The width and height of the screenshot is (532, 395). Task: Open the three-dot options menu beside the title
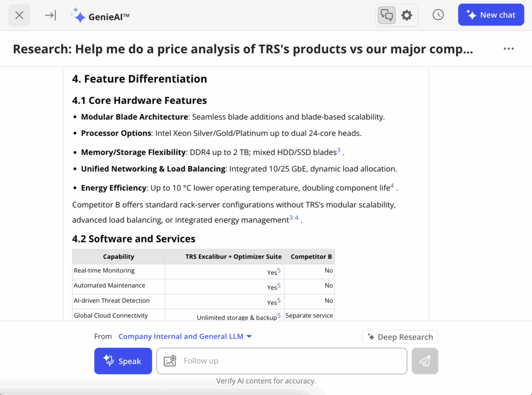pyautogui.click(x=508, y=48)
